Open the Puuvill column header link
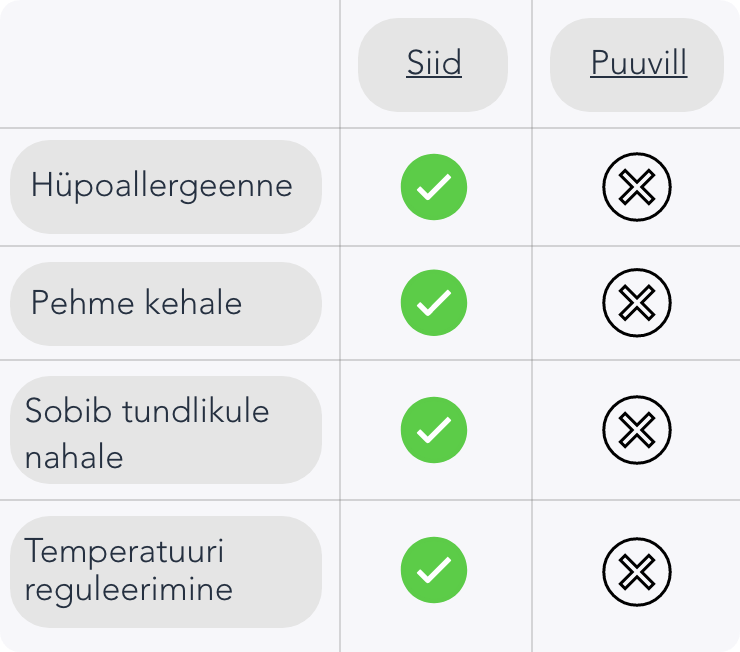This screenshot has width=740, height=652. [x=638, y=64]
